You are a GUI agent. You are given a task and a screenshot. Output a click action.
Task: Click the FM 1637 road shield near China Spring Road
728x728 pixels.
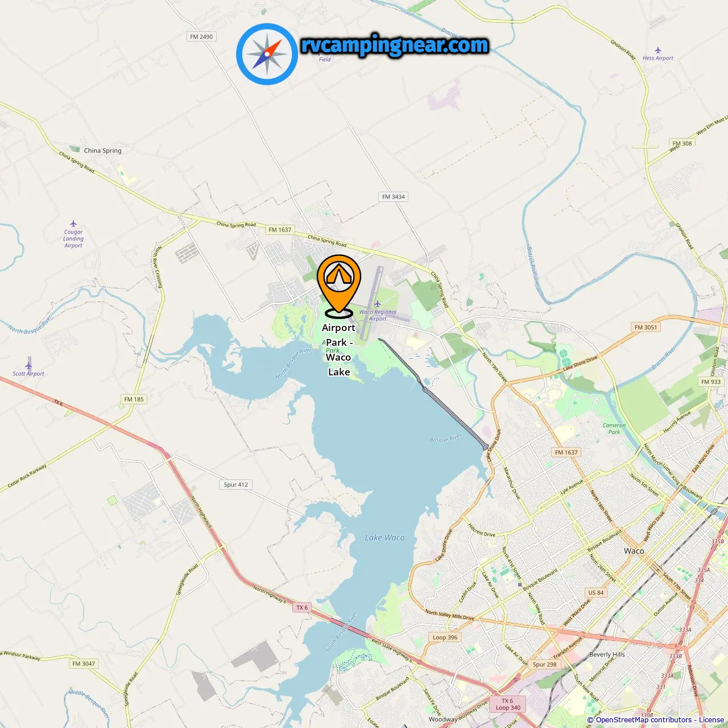pyautogui.click(x=280, y=230)
